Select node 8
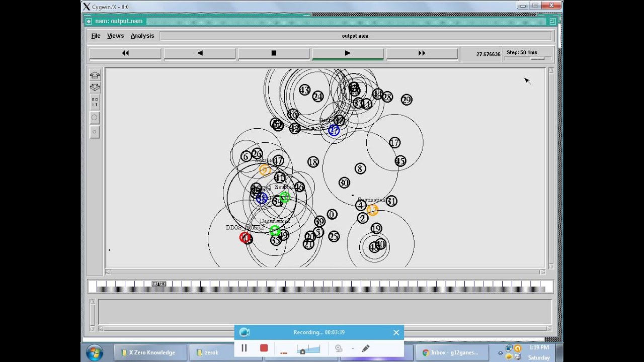Screen dimensions: 644x362 (360, 168)
